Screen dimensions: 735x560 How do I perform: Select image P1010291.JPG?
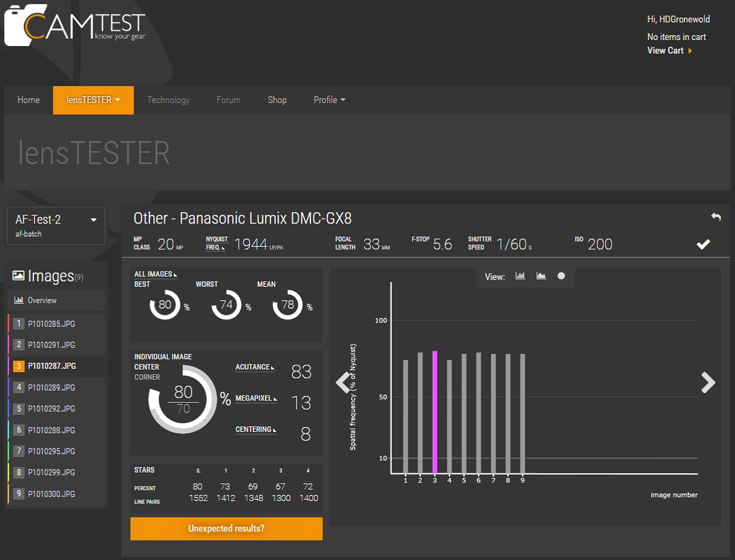point(56,344)
